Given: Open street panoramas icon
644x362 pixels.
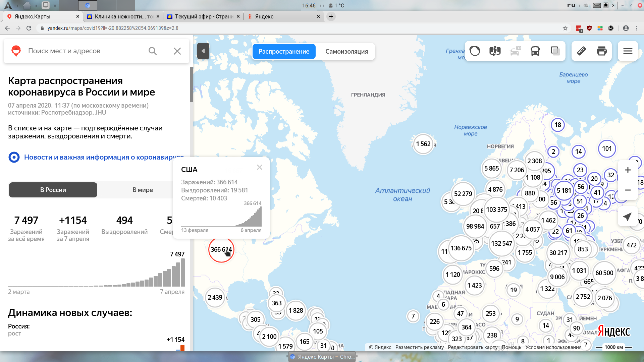Looking at the screenshot, I should pyautogui.click(x=495, y=51).
